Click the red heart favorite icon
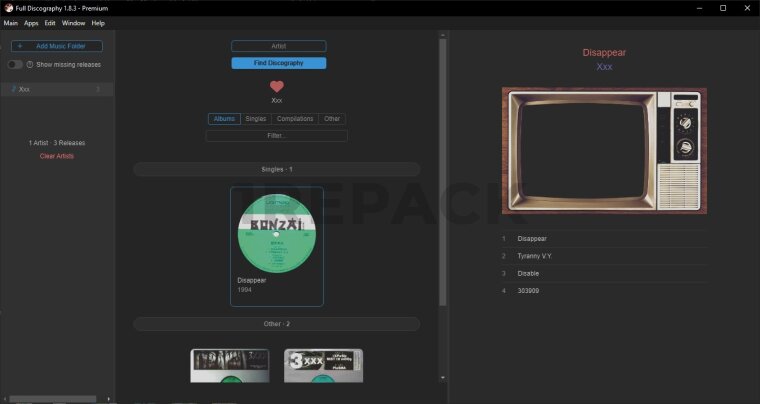 [x=277, y=87]
